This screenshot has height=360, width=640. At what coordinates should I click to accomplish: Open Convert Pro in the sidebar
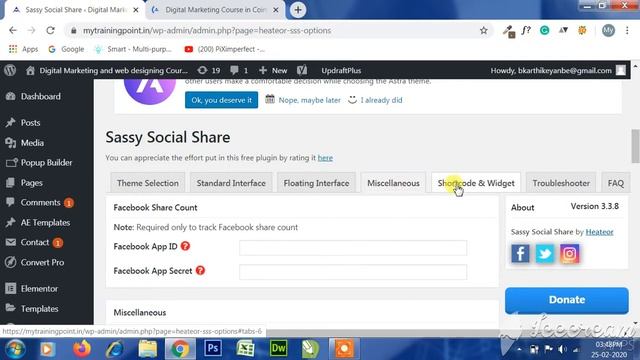coord(42,262)
